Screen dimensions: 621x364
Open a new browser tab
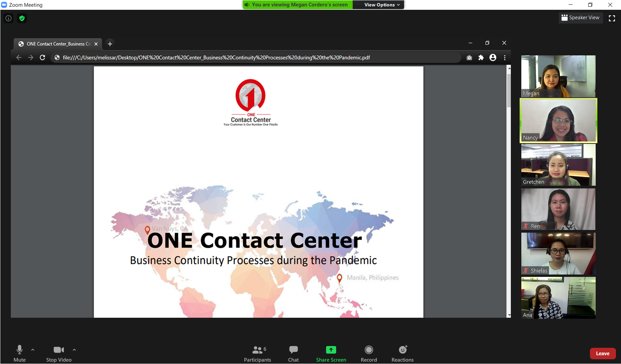(110, 44)
